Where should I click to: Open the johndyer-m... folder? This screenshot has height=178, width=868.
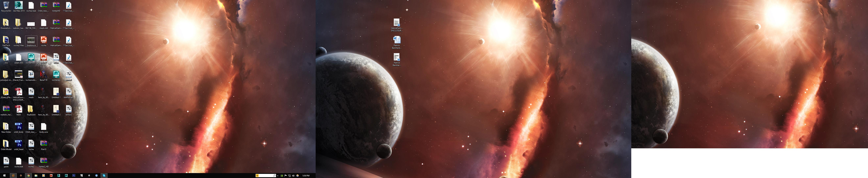(6, 76)
